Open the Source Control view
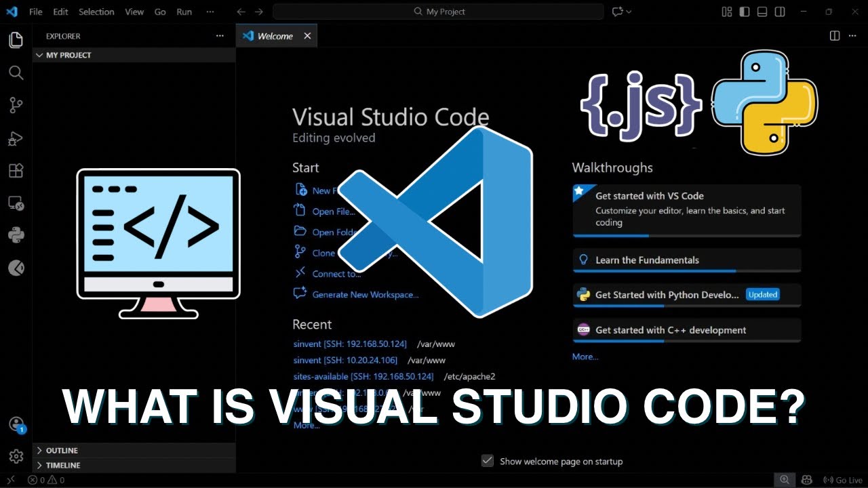868x488 pixels. 16,105
